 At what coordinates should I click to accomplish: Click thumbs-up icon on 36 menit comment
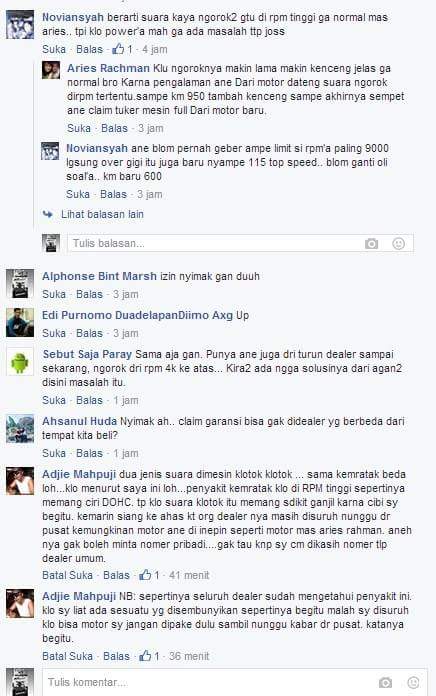(x=145, y=656)
